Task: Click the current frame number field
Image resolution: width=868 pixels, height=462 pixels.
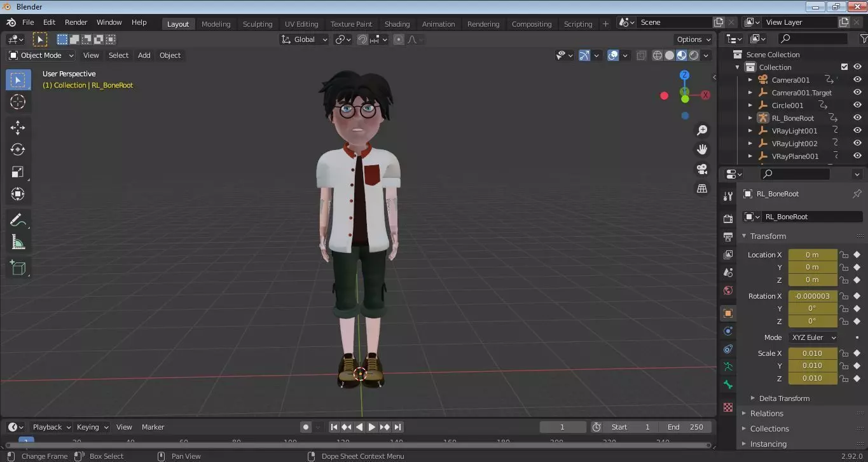Action: tap(563, 427)
